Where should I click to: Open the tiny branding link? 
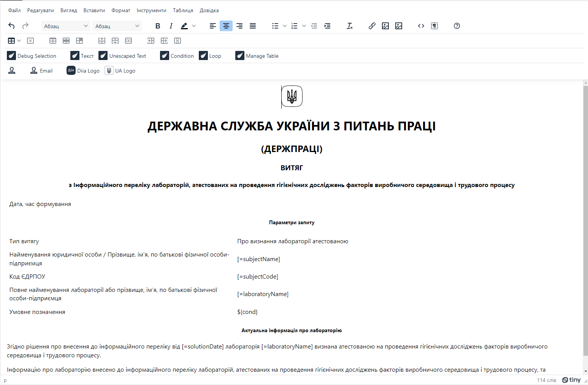[x=572, y=380]
